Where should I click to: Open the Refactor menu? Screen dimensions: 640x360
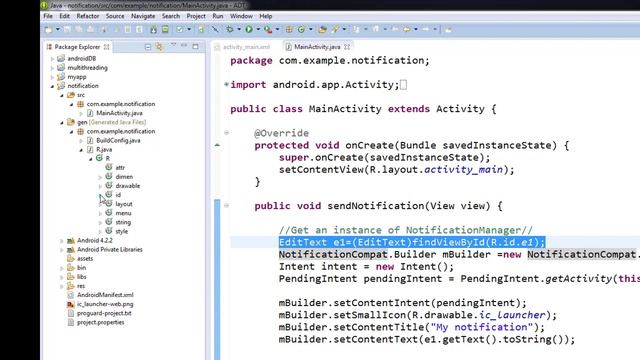[88, 16]
